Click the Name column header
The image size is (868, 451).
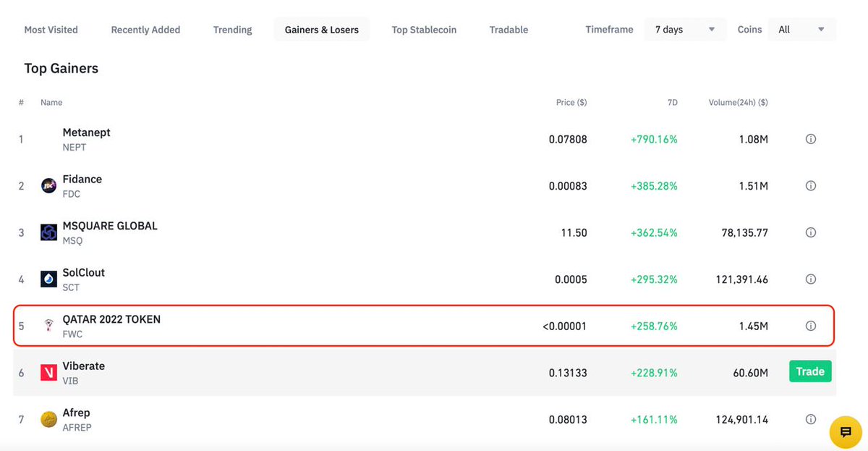pyautogui.click(x=51, y=103)
